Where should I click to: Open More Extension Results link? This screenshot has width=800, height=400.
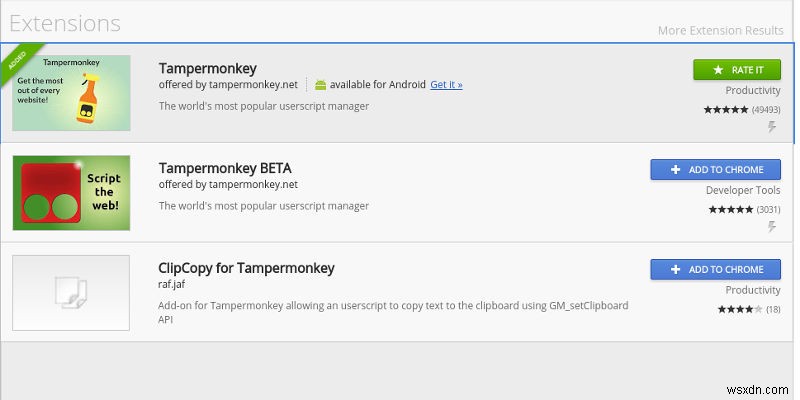pos(720,30)
